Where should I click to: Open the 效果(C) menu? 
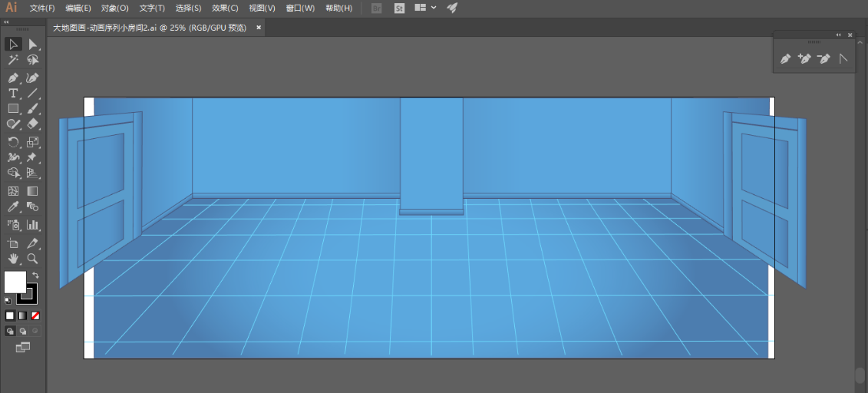(225, 8)
